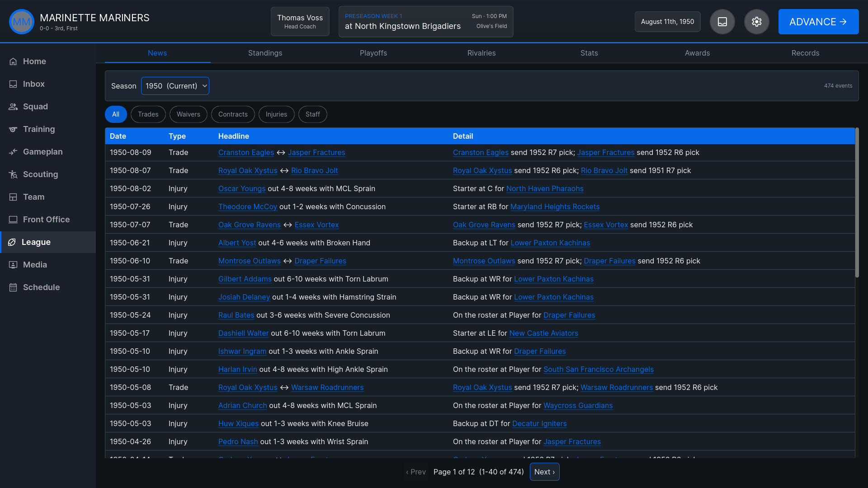Image resolution: width=868 pixels, height=488 pixels.
Task: Click the MM team logo circle
Action: pos(22,22)
